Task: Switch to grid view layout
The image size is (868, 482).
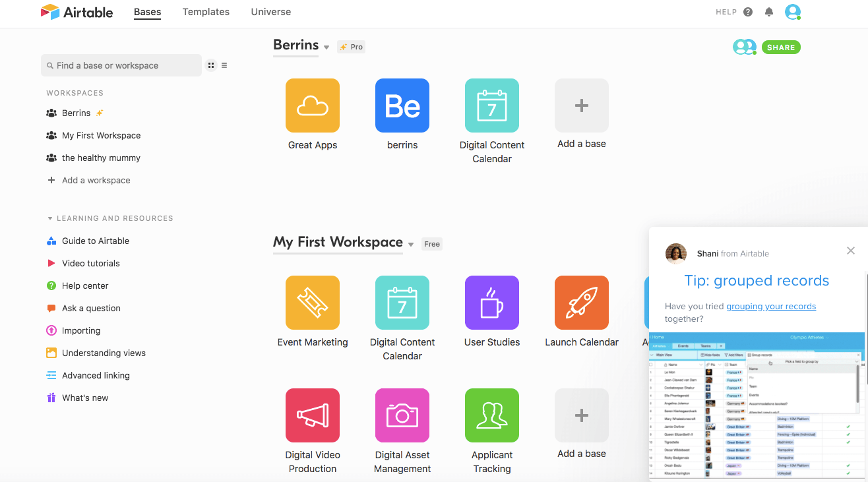Action: (211, 65)
